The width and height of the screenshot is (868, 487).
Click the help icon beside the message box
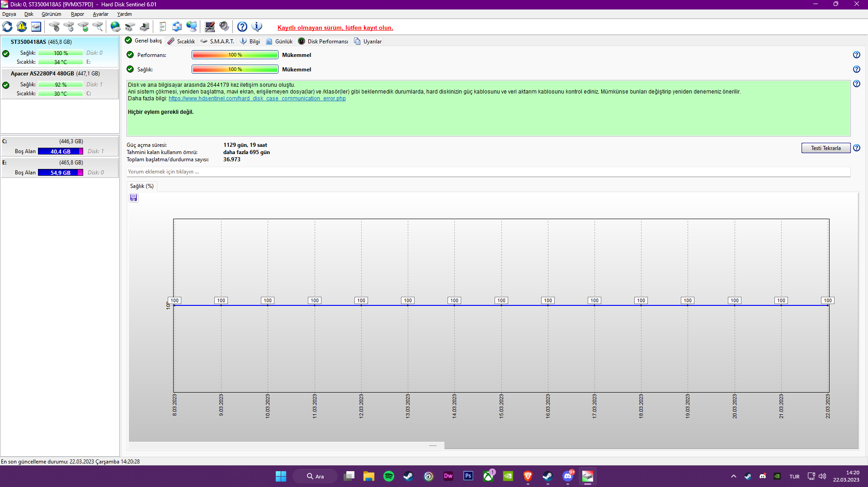[857, 84]
